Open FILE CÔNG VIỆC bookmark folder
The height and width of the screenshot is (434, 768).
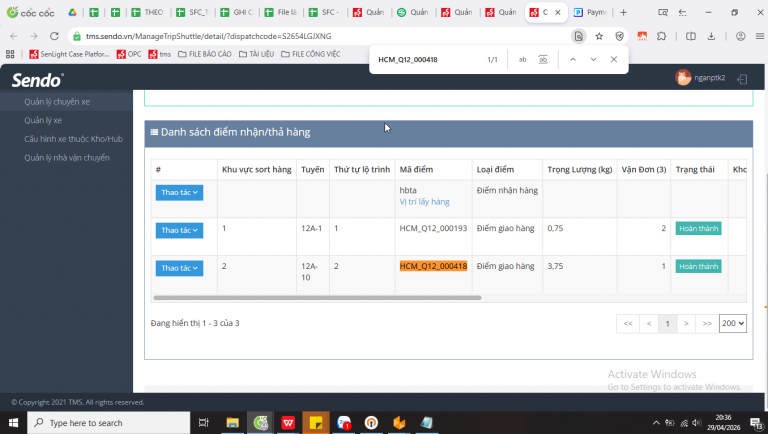[311, 54]
